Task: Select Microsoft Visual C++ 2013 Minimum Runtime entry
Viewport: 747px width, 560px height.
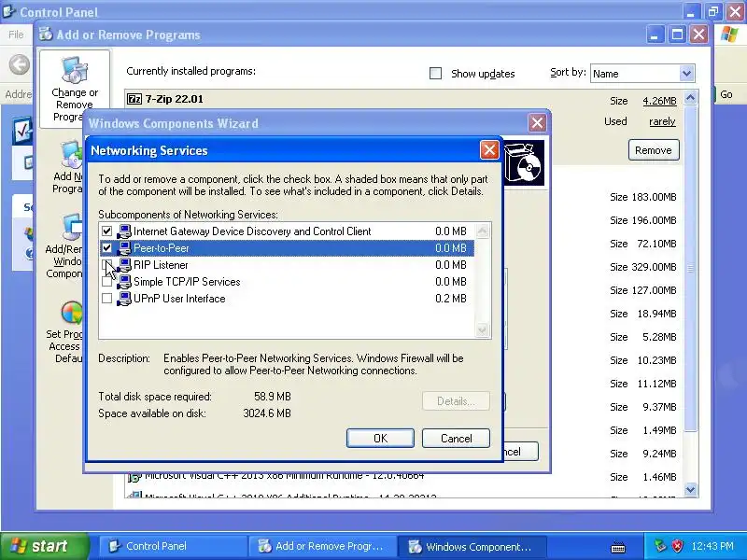Action: 285,476
